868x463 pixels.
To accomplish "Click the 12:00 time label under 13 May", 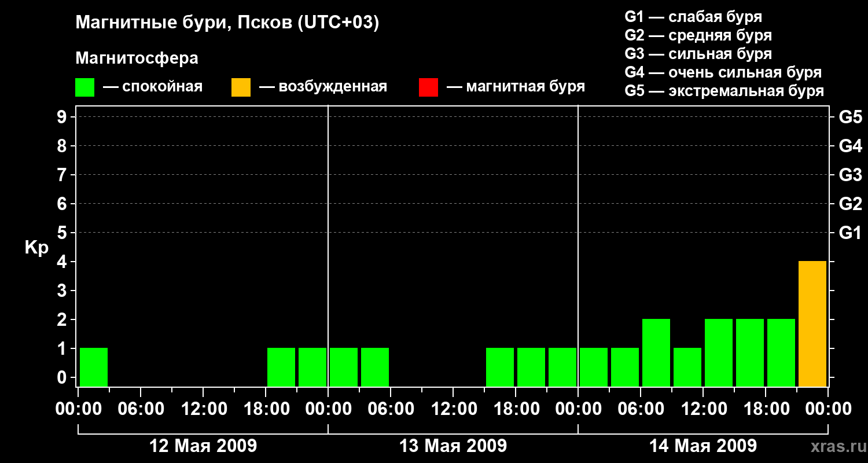I will 454,409.
